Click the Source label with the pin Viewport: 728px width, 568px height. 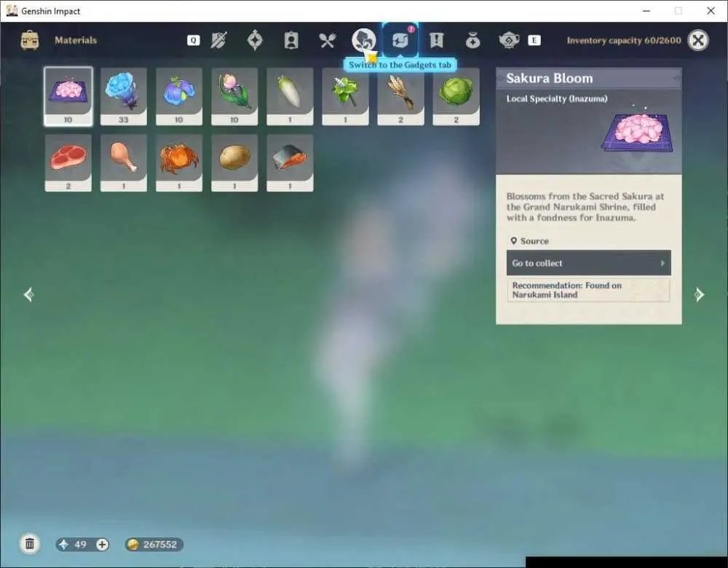[x=530, y=241]
